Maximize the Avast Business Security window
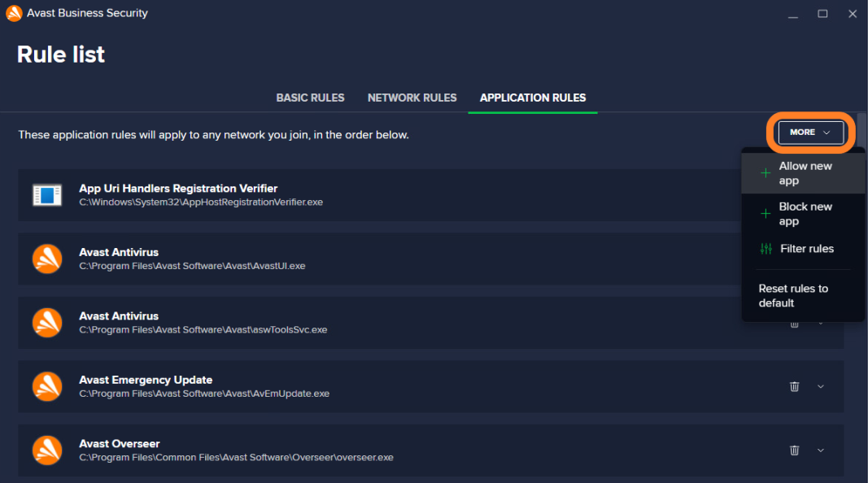 [x=822, y=14]
